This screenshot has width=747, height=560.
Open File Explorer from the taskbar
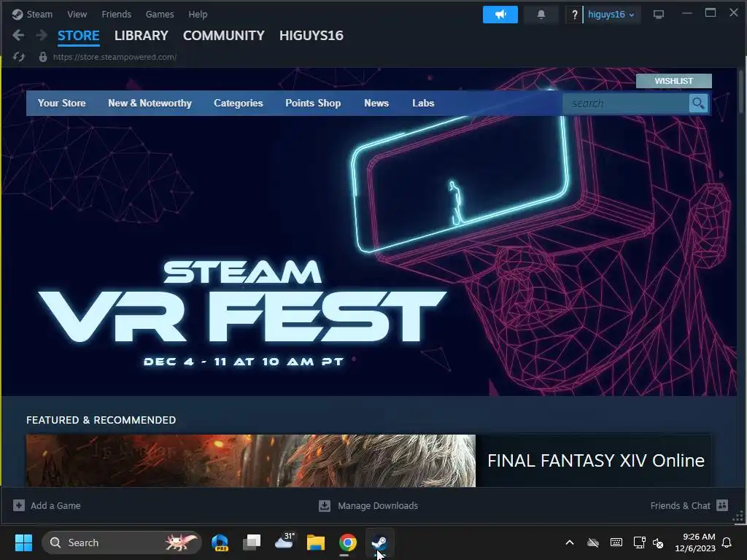315,542
